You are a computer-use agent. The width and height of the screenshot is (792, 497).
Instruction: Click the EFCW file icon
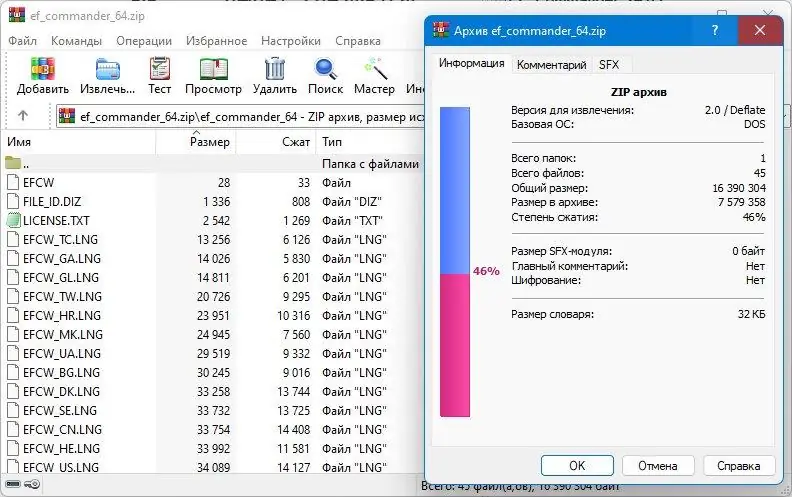click(x=13, y=182)
